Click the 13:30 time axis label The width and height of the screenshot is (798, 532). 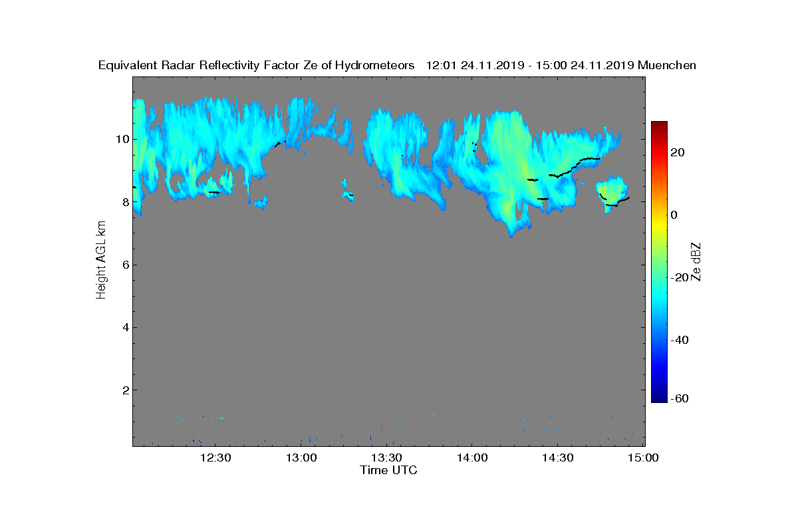click(386, 458)
